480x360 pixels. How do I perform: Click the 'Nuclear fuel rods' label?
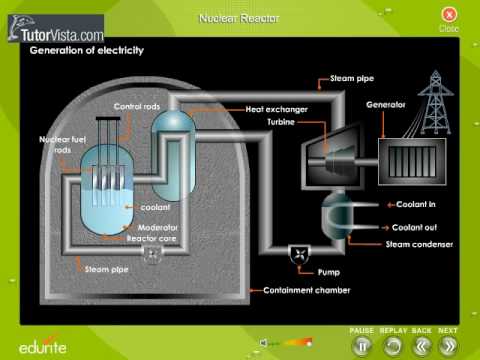63,145
